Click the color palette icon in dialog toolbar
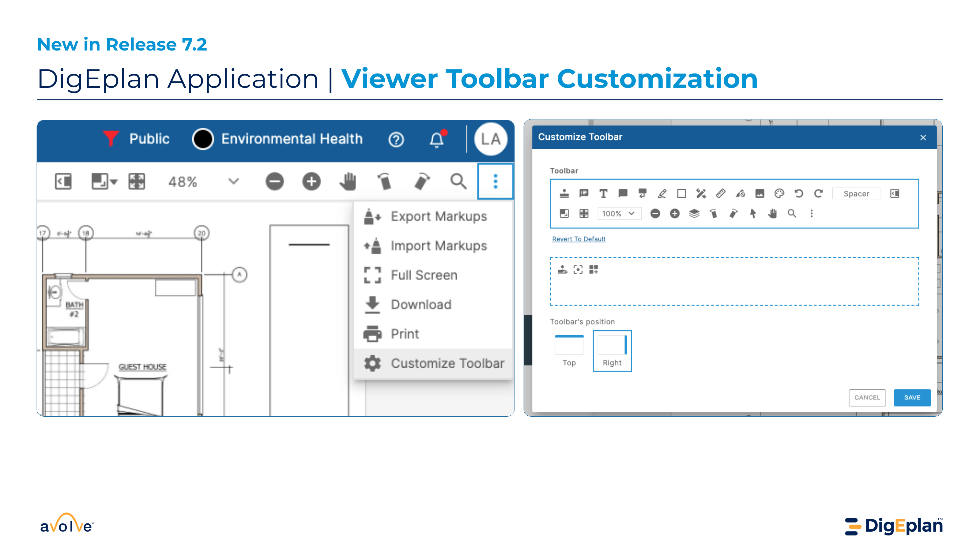 (779, 193)
